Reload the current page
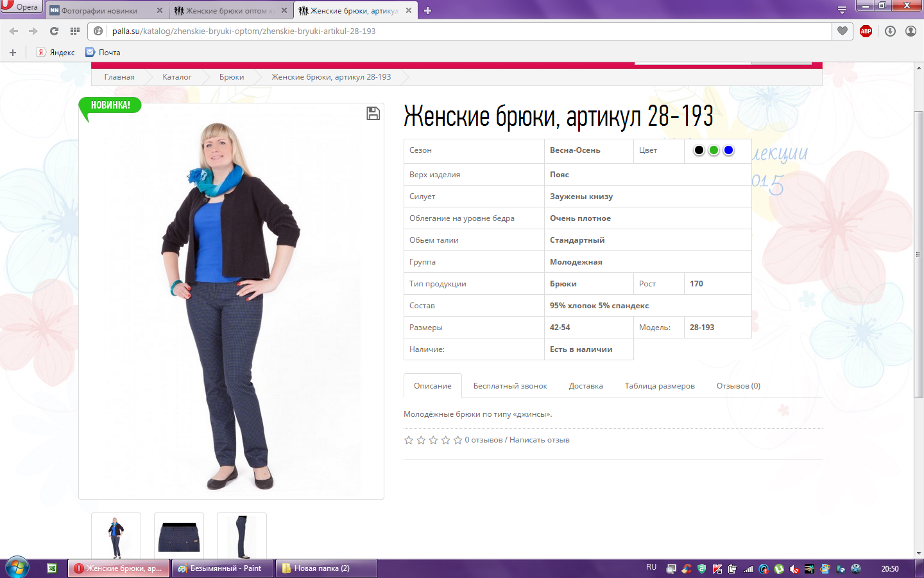Viewport: 924px width, 578px height. 54,31
